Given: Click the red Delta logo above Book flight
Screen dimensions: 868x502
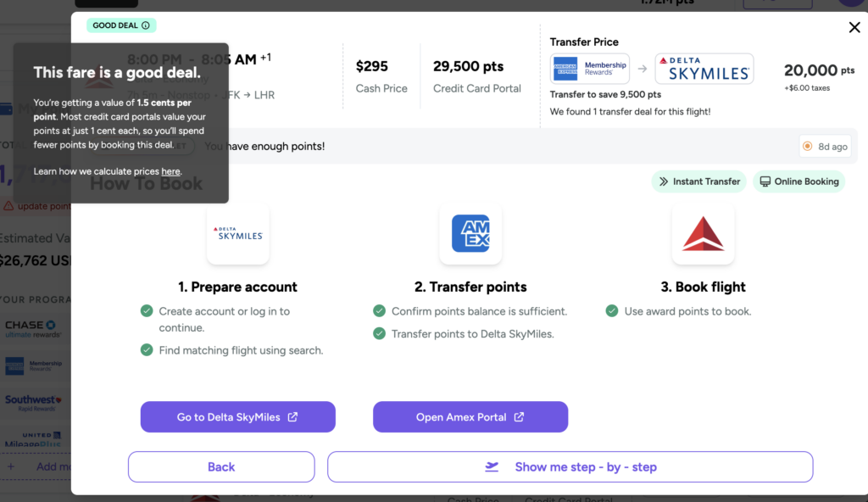Looking at the screenshot, I should [x=703, y=233].
